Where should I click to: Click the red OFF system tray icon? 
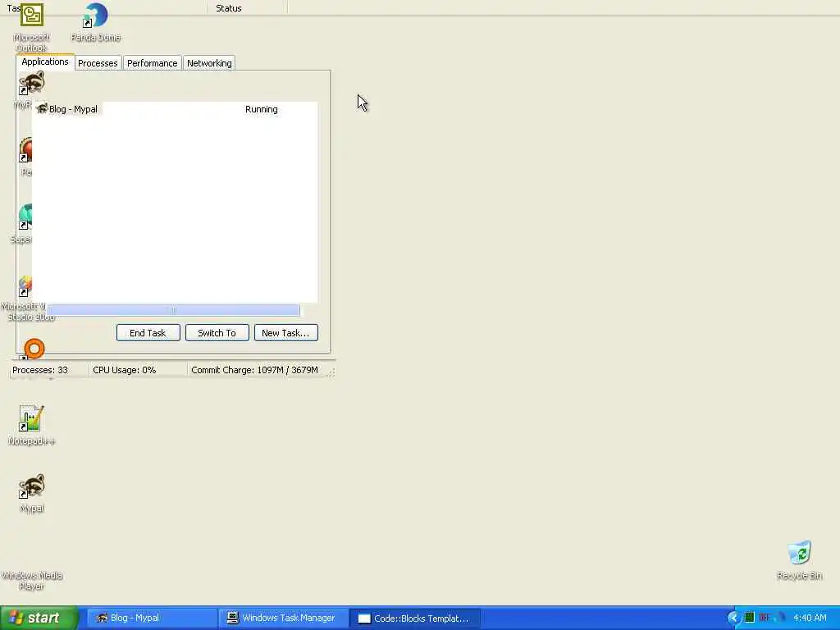point(765,618)
